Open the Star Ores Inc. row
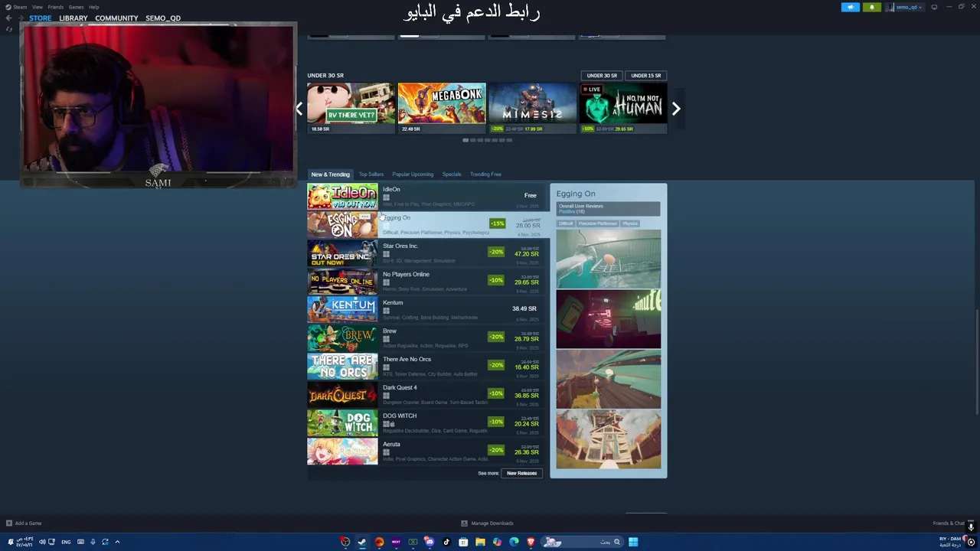Screen dimensions: 980x551 pos(428,253)
